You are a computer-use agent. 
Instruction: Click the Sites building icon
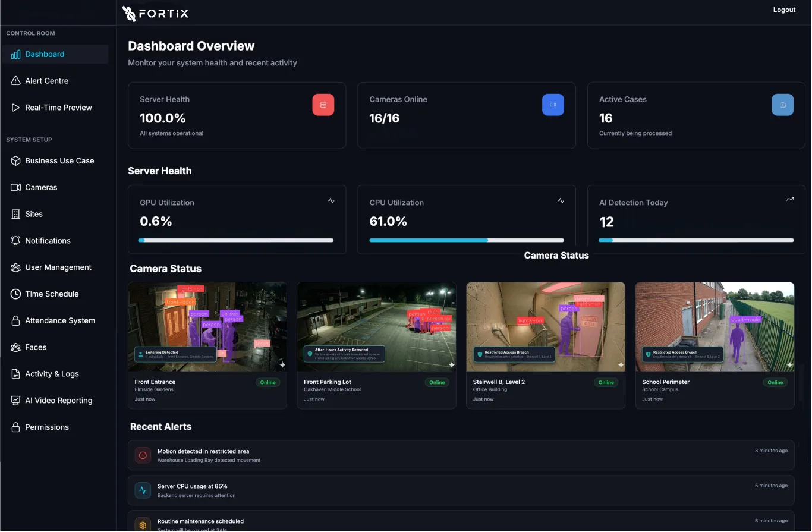tap(15, 214)
